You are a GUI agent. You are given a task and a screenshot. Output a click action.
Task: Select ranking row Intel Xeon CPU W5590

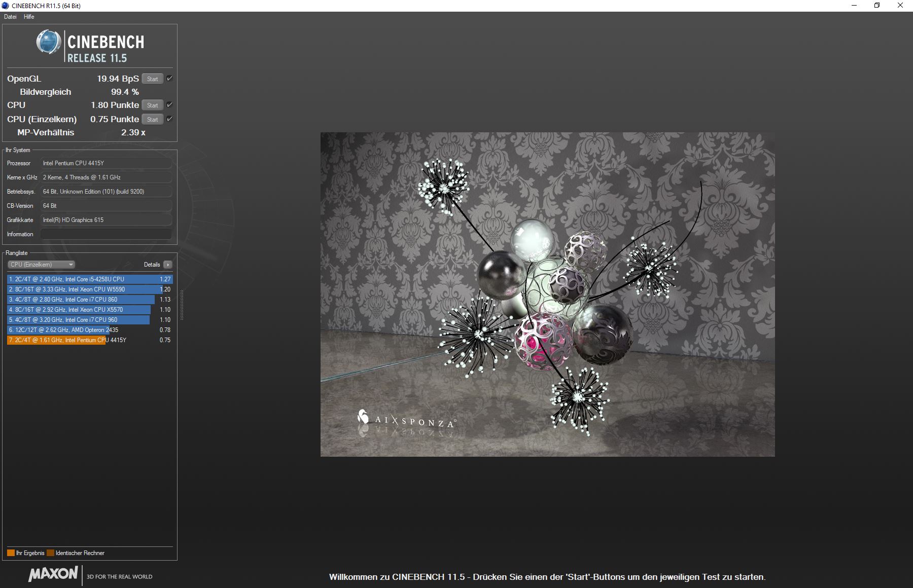pos(90,289)
